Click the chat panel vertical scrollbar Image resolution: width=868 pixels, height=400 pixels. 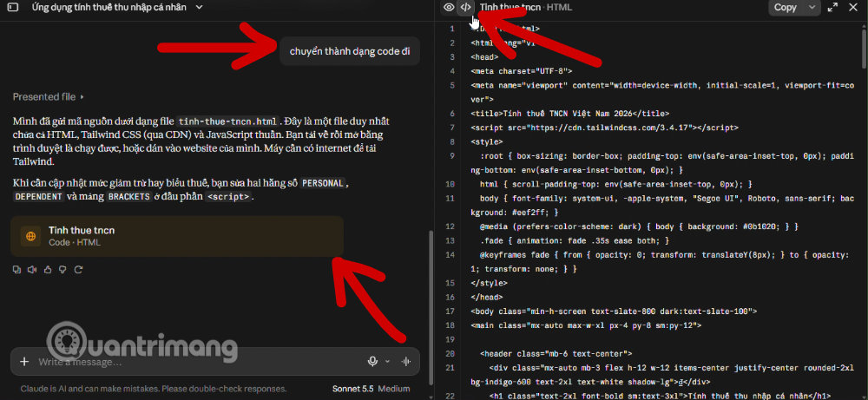(431, 307)
